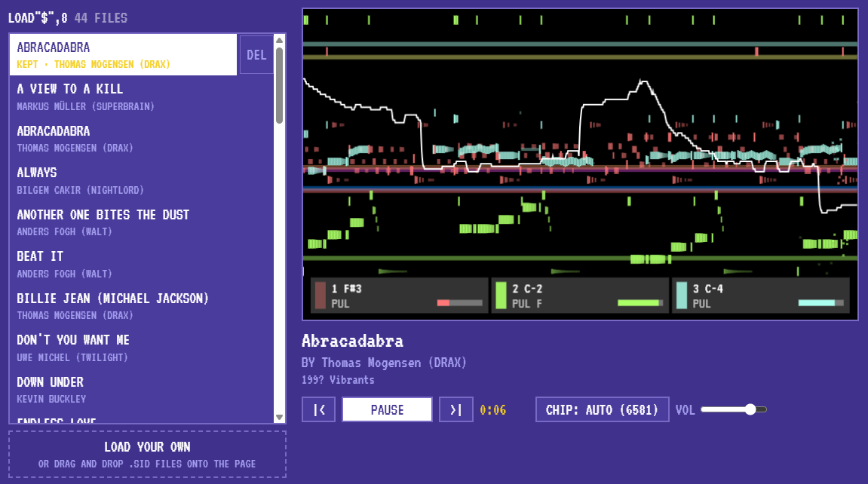Play Billie Jean (Michael Jackson)
Image resolution: width=868 pixels, height=484 pixels.
[141, 306]
